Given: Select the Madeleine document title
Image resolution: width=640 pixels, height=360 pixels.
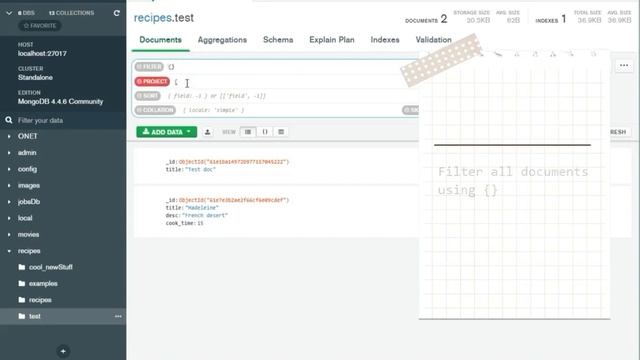Looking at the screenshot, I should (202, 208).
